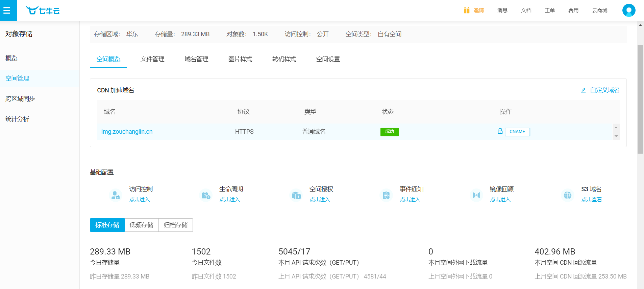Click the 生命周期 lifecycle calendar icon
This screenshot has width=644, height=289.
coord(206,195)
